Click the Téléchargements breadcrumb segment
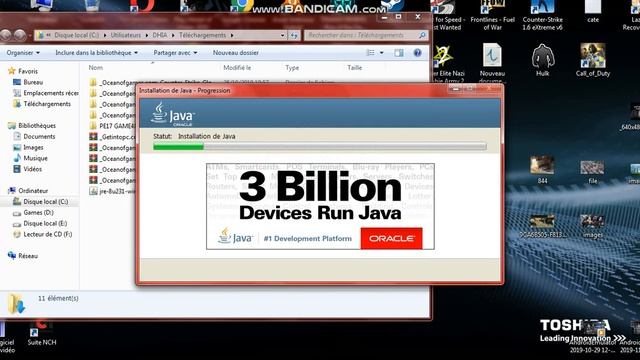This screenshot has height=360, width=640. [x=202, y=35]
